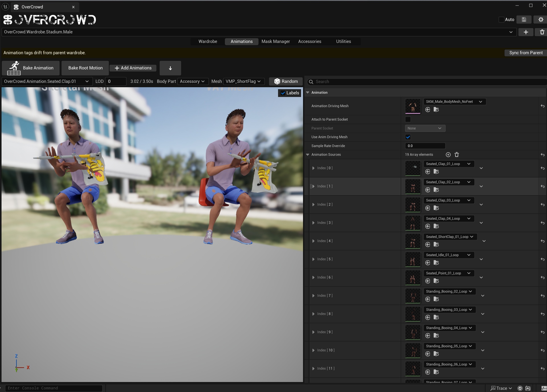Disable Use Anim Driving Mesh checkbox
The image size is (547, 392).
pyautogui.click(x=408, y=137)
